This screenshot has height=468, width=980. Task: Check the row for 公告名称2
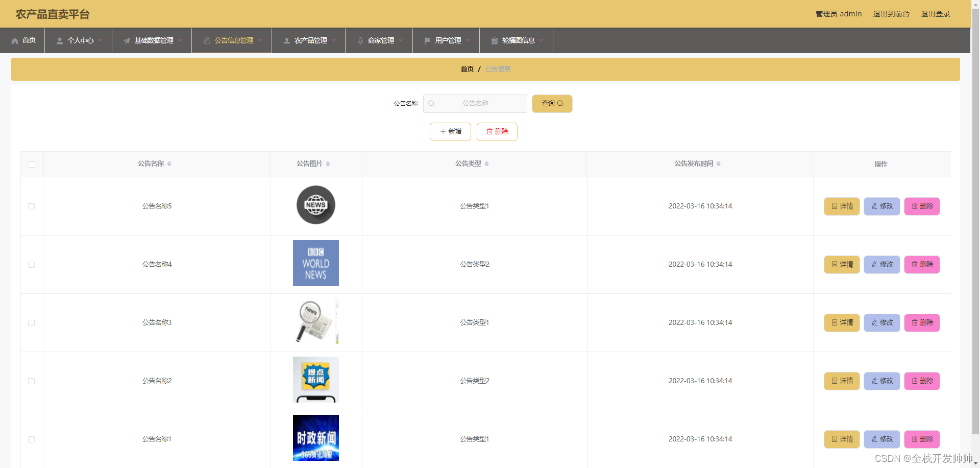coord(32,381)
